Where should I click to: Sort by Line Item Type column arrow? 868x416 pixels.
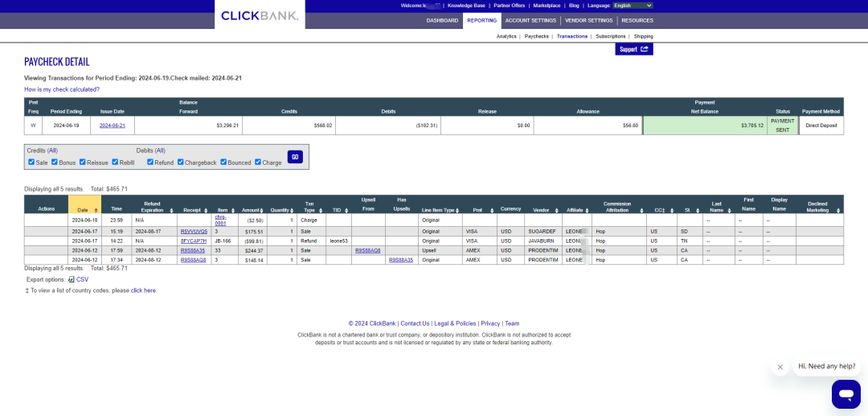click(458, 211)
